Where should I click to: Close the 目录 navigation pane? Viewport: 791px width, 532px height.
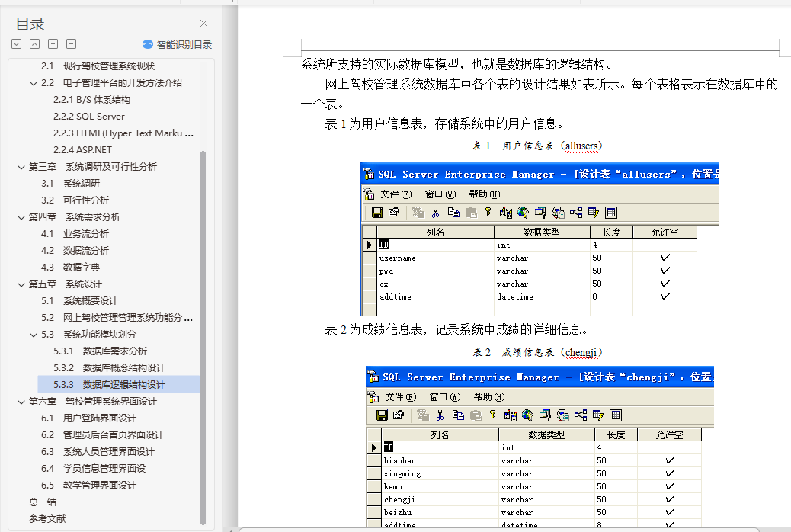pos(203,23)
